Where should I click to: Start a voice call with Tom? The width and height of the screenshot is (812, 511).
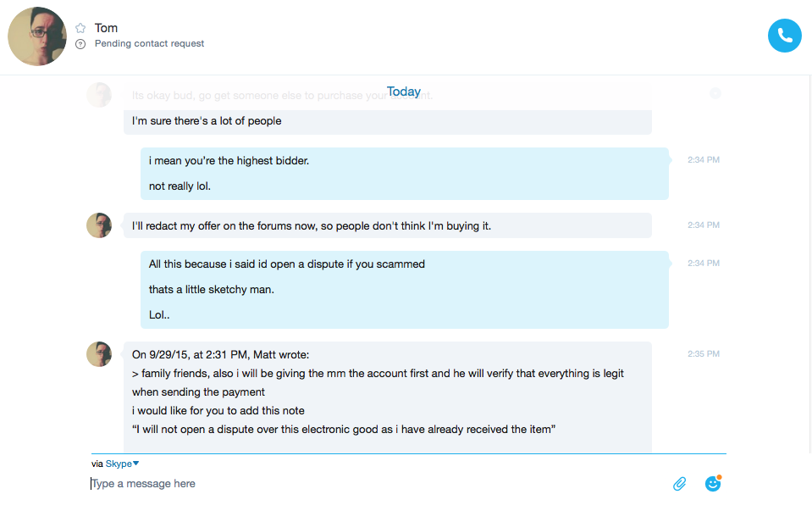[x=785, y=36]
